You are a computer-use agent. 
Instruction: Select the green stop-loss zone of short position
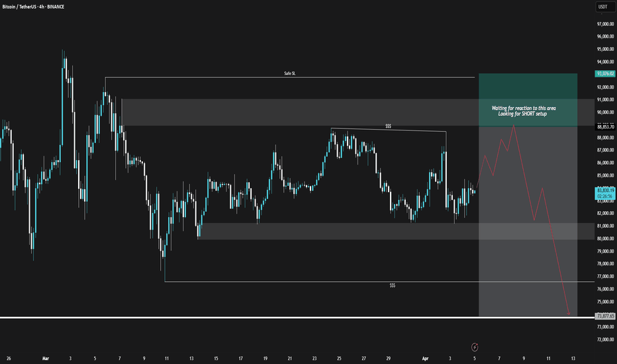(528, 100)
